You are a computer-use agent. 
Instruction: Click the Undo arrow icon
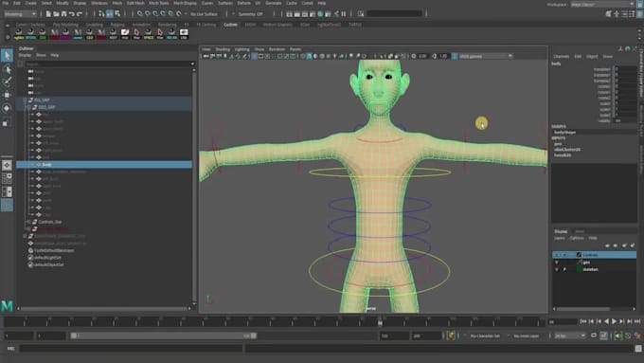[x=71, y=14]
